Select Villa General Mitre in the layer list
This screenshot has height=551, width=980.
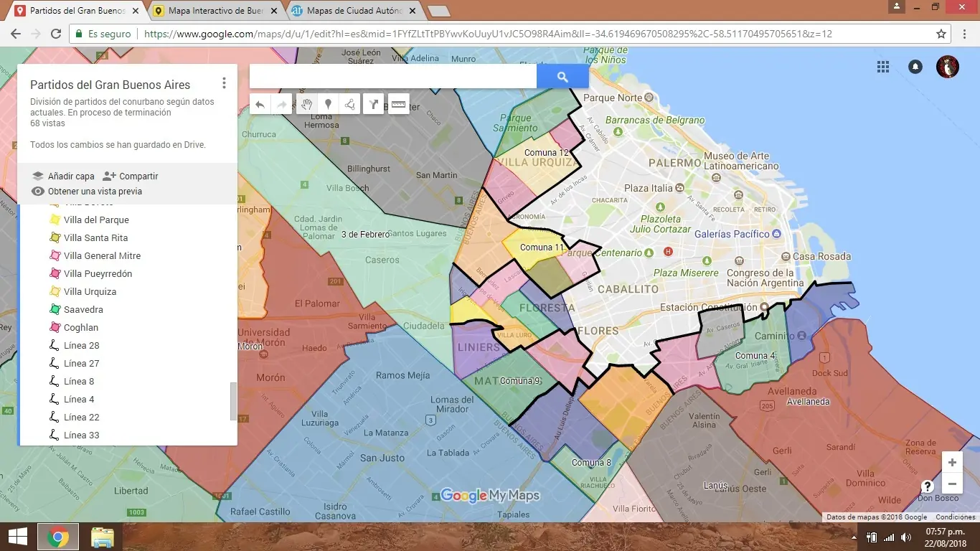102,255
